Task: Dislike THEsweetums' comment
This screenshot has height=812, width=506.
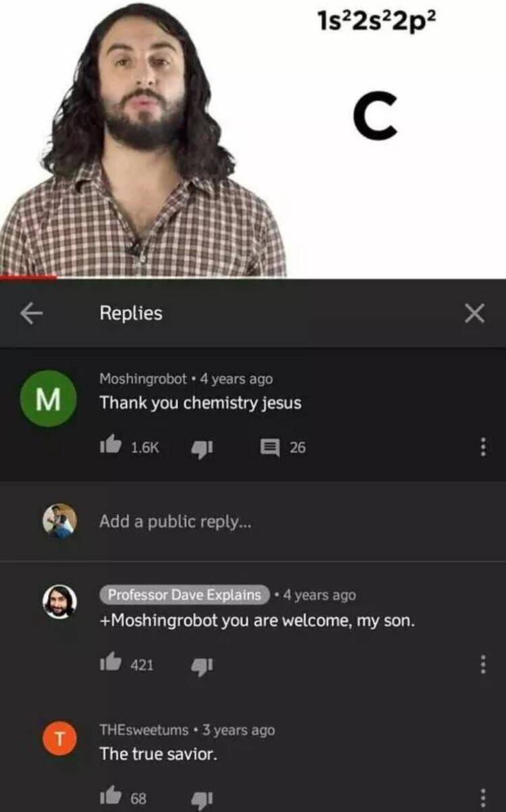Action: point(202,799)
